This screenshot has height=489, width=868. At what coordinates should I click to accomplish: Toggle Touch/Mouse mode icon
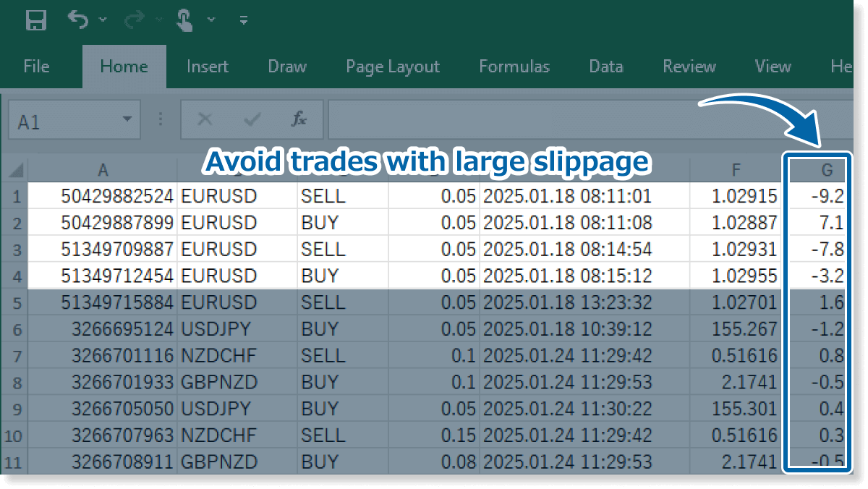coord(184,20)
